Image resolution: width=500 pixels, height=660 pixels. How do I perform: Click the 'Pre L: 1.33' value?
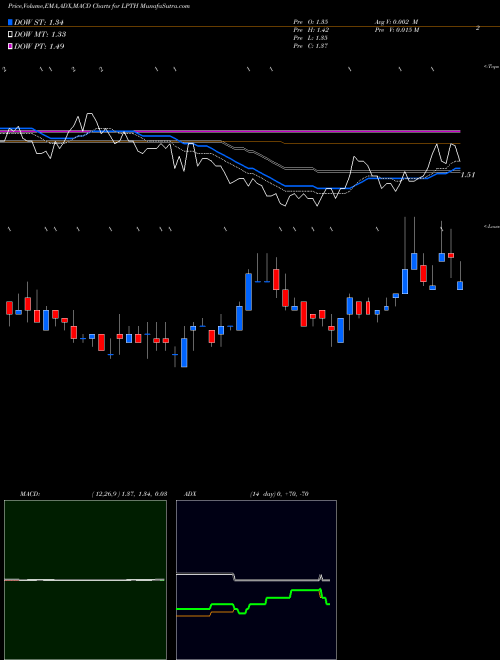click(311, 38)
